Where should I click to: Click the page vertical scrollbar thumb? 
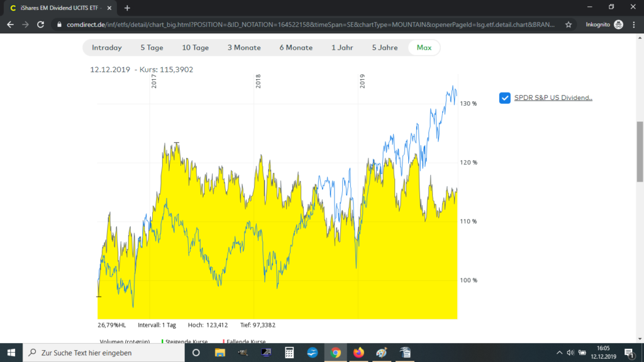(640, 151)
